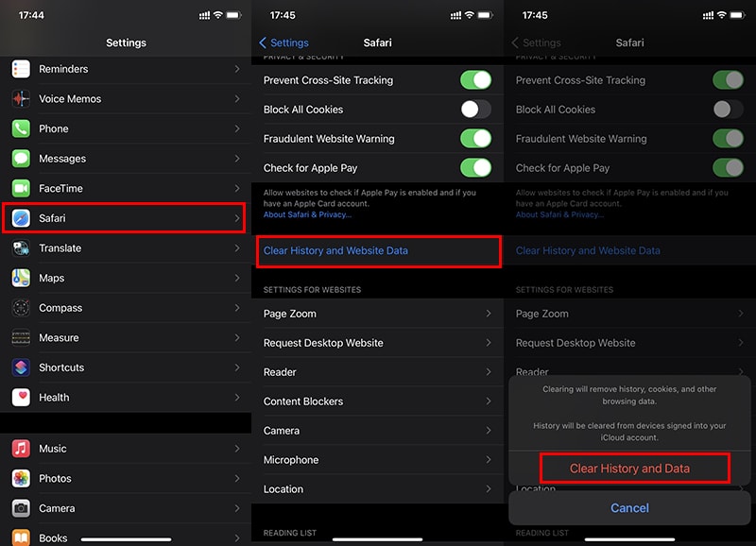Tap the battery icon in middle screen
Image resolution: width=756 pixels, height=546 pixels.
pos(485,15)
